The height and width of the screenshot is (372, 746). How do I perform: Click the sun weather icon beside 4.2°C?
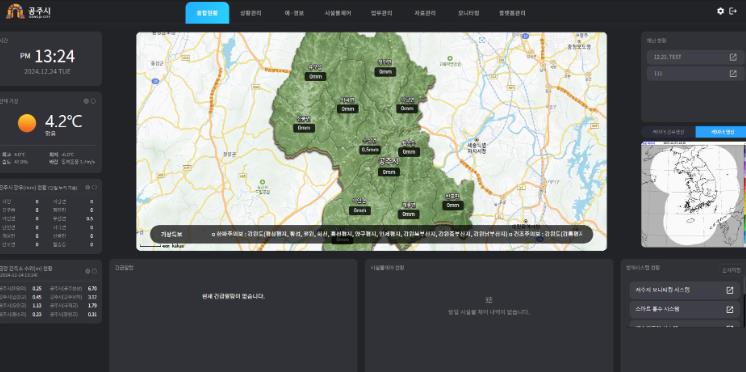click(27, 123)
